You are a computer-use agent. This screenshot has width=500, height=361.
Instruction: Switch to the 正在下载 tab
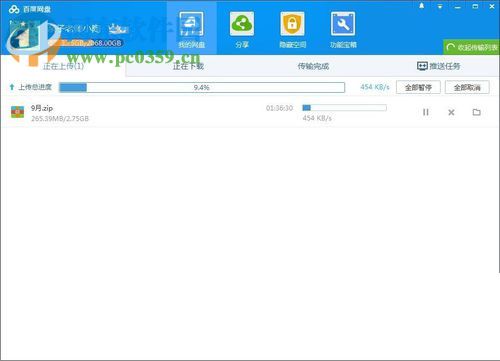pyautogui.click(x=188, y=66)
